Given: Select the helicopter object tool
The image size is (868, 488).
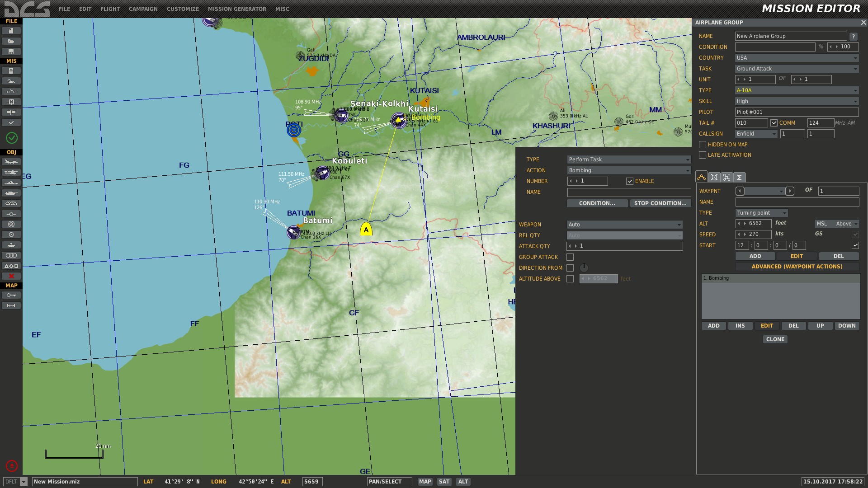Looking at the screenshot, I should [11, 172].
